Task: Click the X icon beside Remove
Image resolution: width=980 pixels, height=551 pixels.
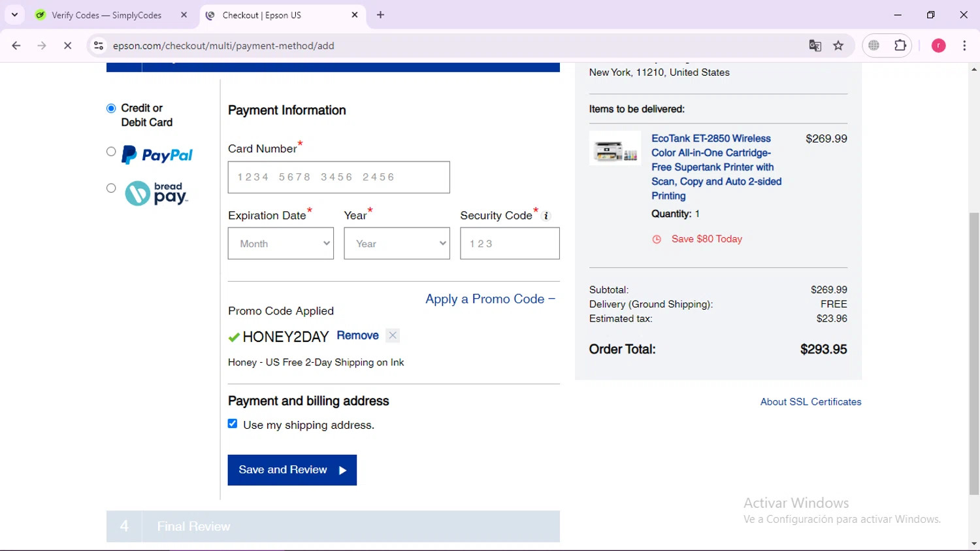Action: point(393,335)
